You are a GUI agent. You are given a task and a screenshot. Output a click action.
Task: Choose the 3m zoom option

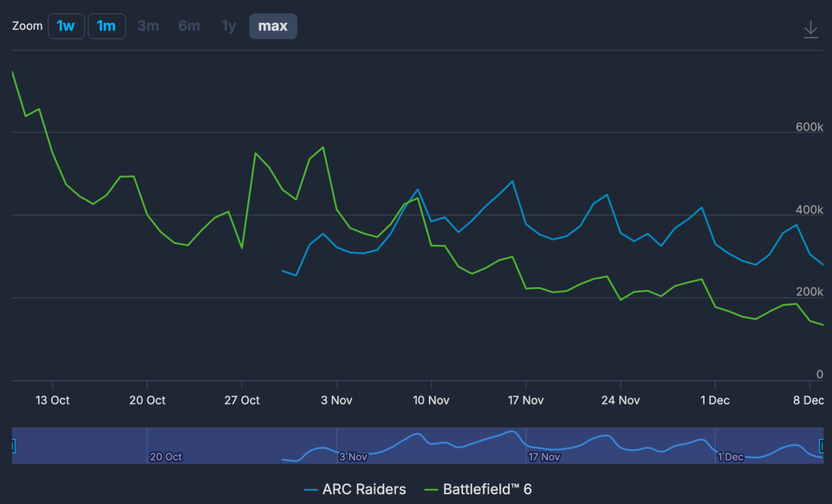coord(148,27)
